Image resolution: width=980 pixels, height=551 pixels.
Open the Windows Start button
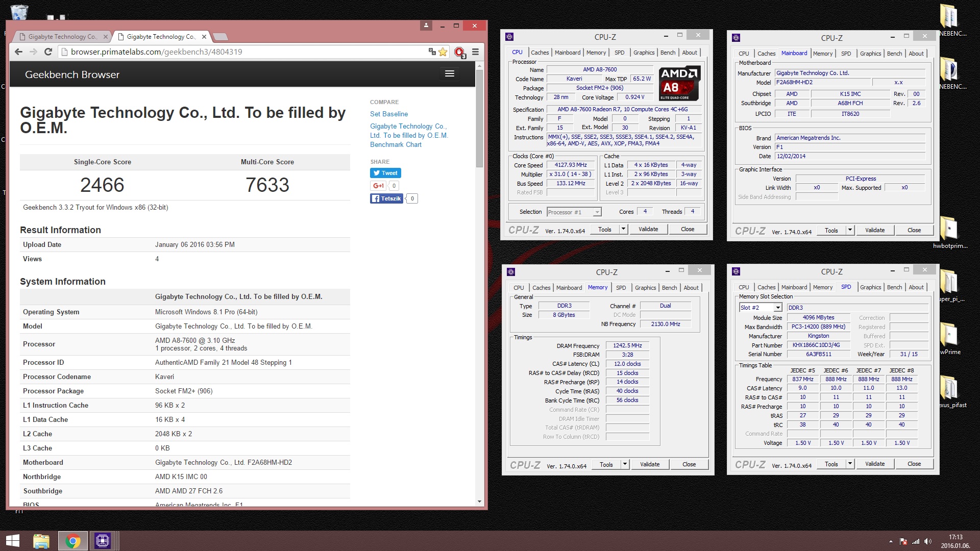point(12,541)
